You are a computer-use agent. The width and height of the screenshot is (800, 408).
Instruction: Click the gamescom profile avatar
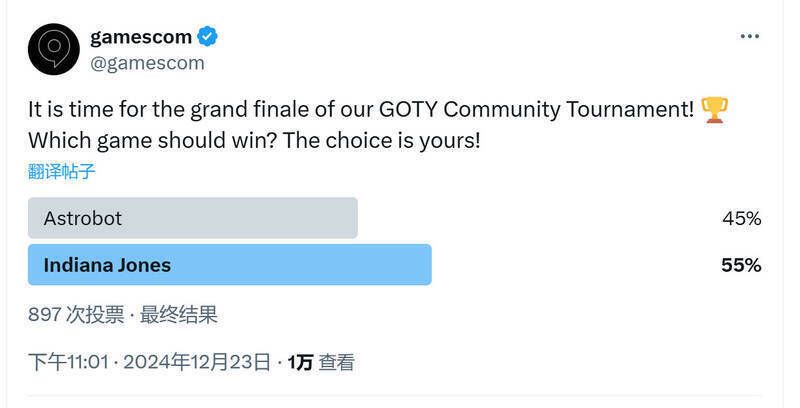click(54, 49)
